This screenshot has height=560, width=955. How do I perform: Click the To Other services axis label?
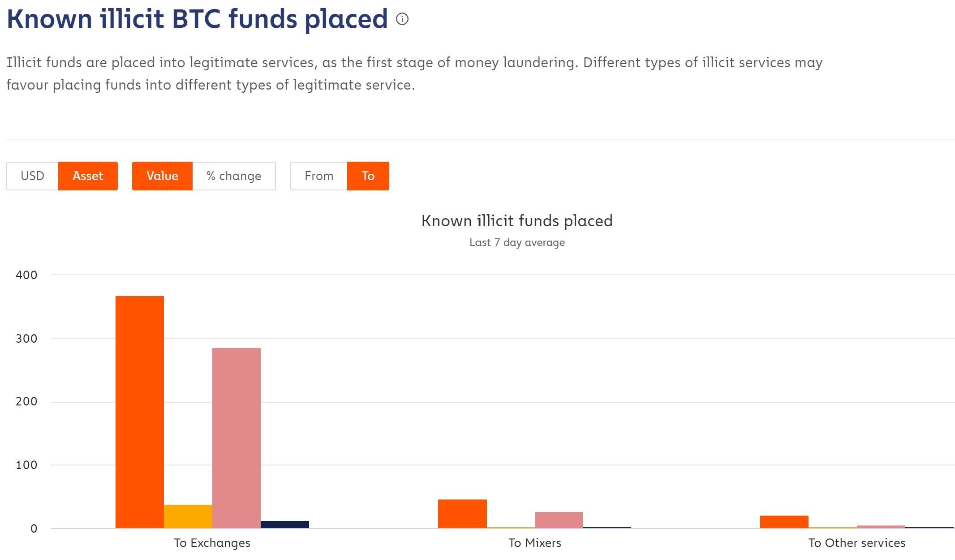(857, 543)
